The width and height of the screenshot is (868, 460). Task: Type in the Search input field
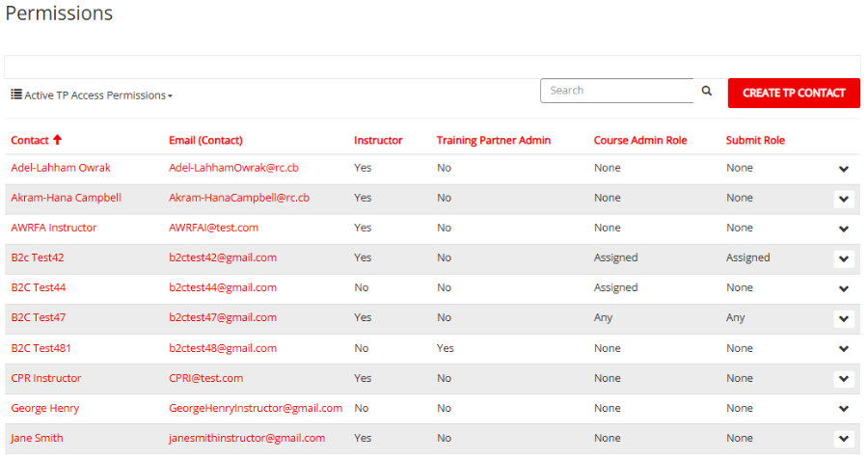(x=617, y=91)
